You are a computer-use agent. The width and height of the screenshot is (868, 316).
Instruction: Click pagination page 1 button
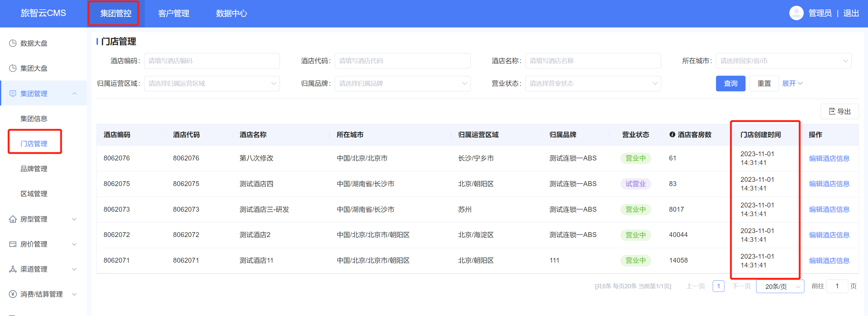(x=718, y=286)
